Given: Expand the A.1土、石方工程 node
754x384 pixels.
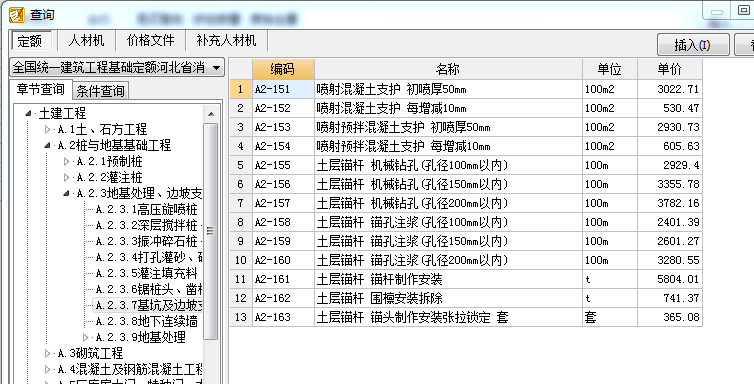Looking at the screenshot, I should coord(47,129).
